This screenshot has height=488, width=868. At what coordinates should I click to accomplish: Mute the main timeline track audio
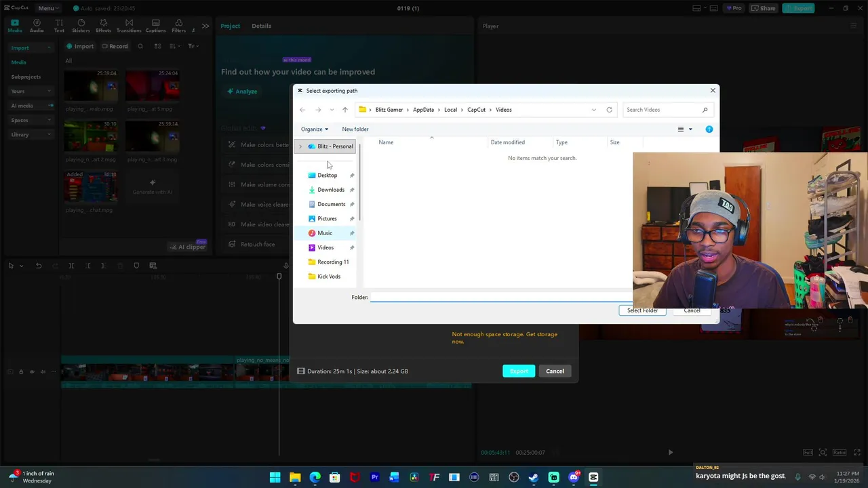coord(43,371)
